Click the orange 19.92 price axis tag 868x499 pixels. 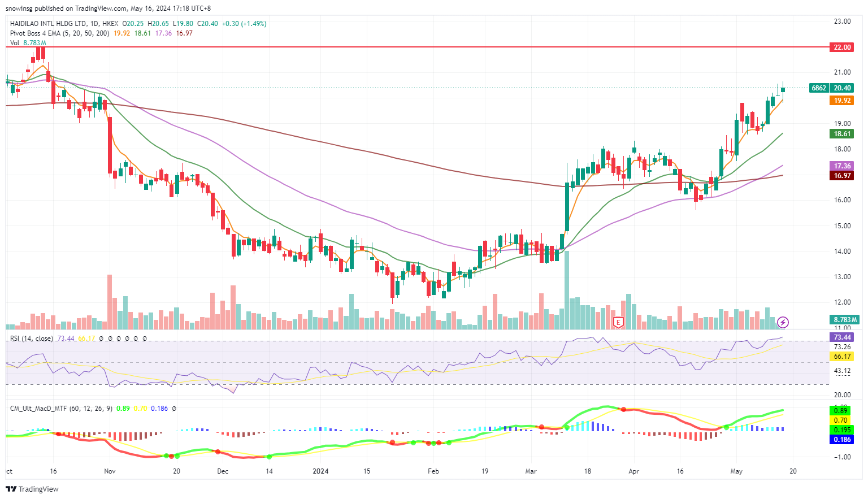pos(842,100)
